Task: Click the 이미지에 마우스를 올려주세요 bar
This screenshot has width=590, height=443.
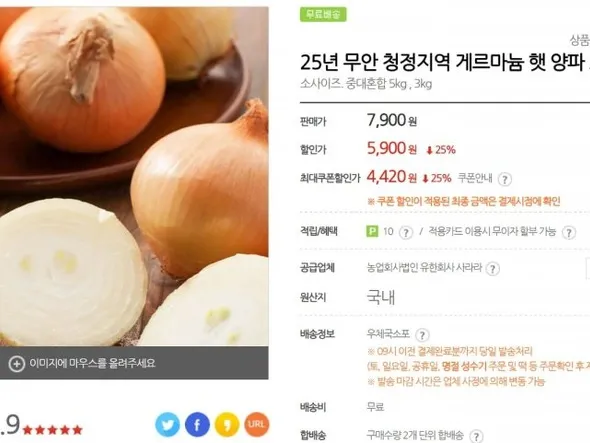Action: (x=134, y=363)
